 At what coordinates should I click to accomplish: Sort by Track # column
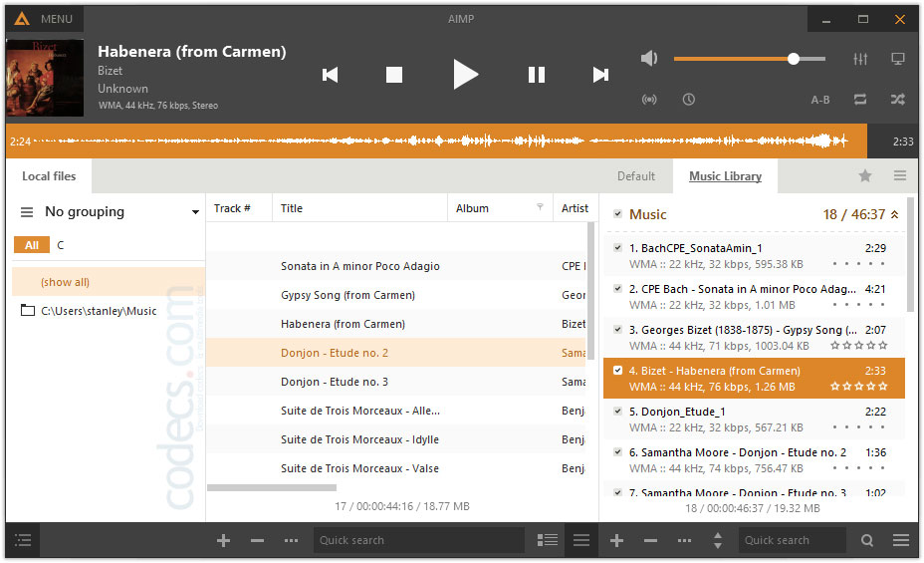(239, 208)
